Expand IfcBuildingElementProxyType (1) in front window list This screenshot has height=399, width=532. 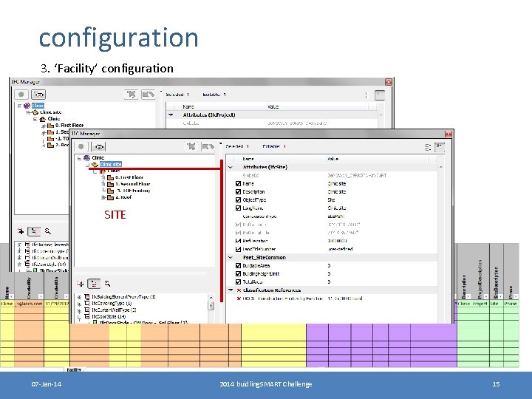point(79,297)
